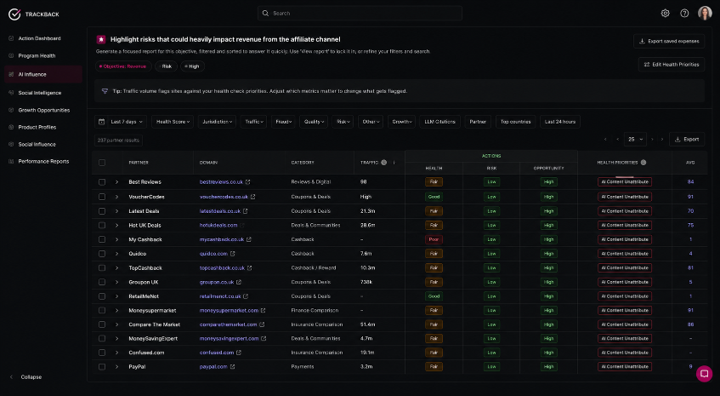Expand the Groupon UK row
This screenshot has height=396, width=720.
(x=117, y=282)
